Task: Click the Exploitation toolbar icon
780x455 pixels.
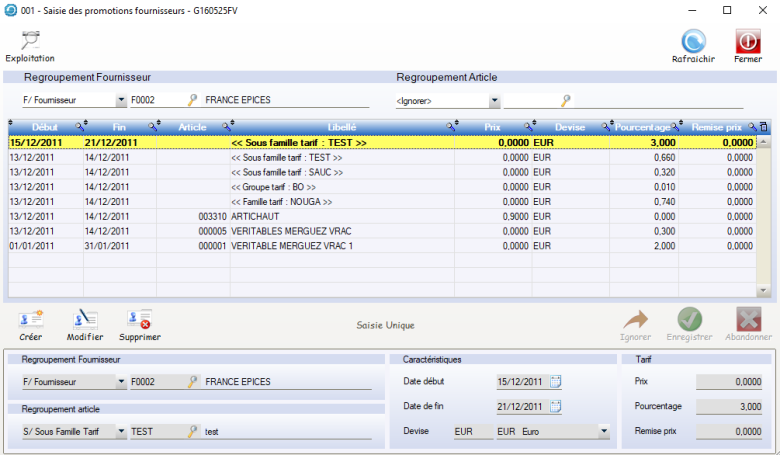Action: point(29,41)
